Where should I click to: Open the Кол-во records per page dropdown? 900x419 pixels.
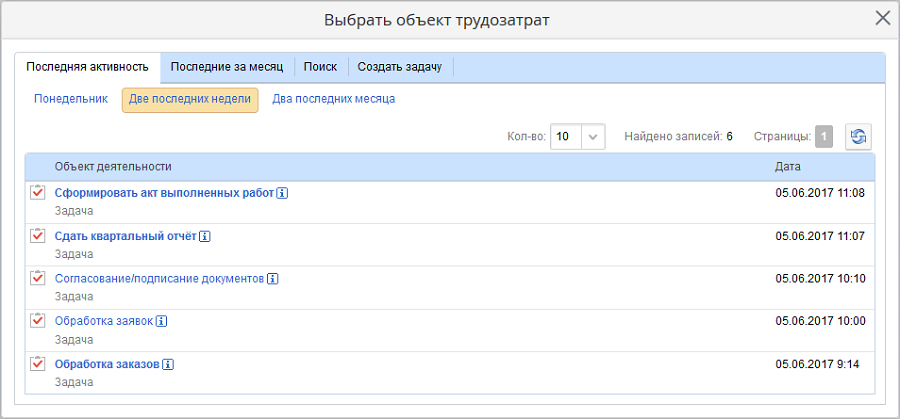(593, 137)
